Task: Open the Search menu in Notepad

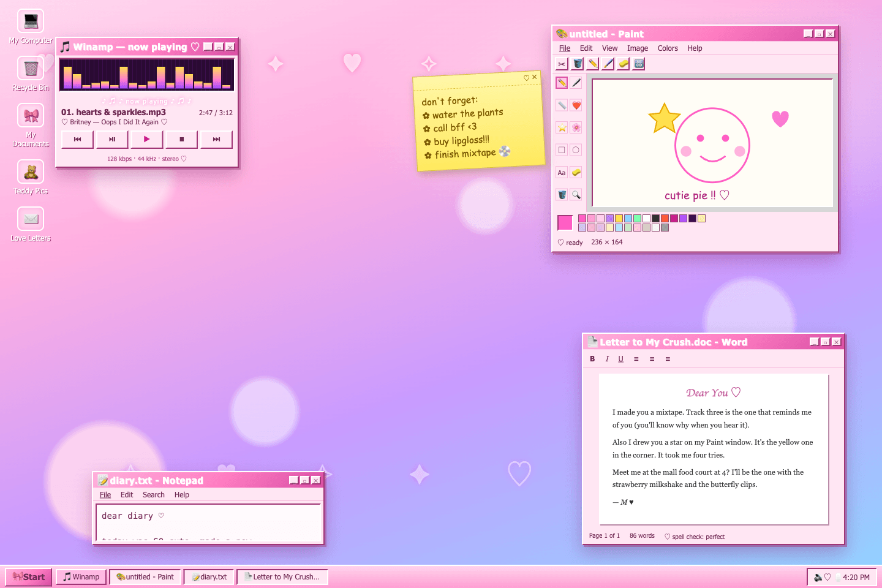Action: pyautogui.click(x=154, y=495)
